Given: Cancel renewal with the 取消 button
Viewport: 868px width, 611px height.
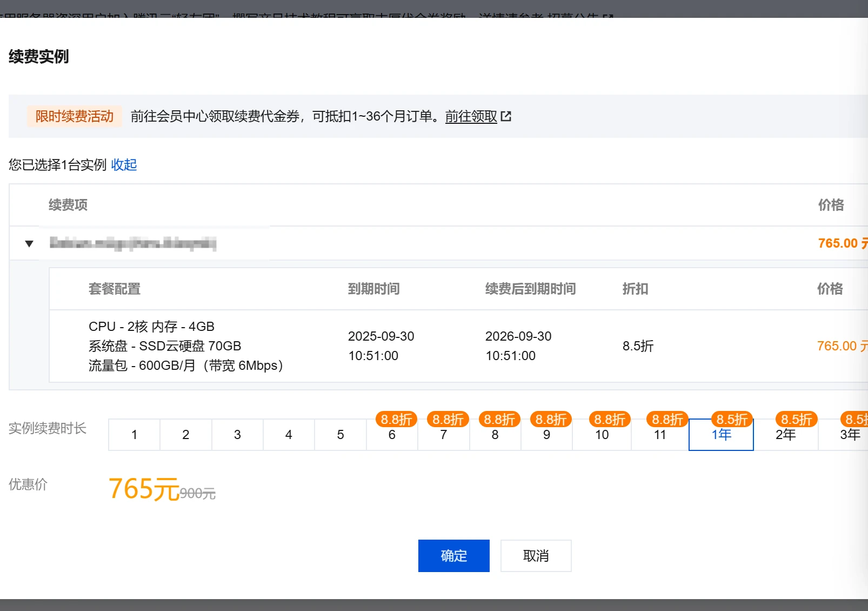Looking at the screenshot, I should point(536,556).
